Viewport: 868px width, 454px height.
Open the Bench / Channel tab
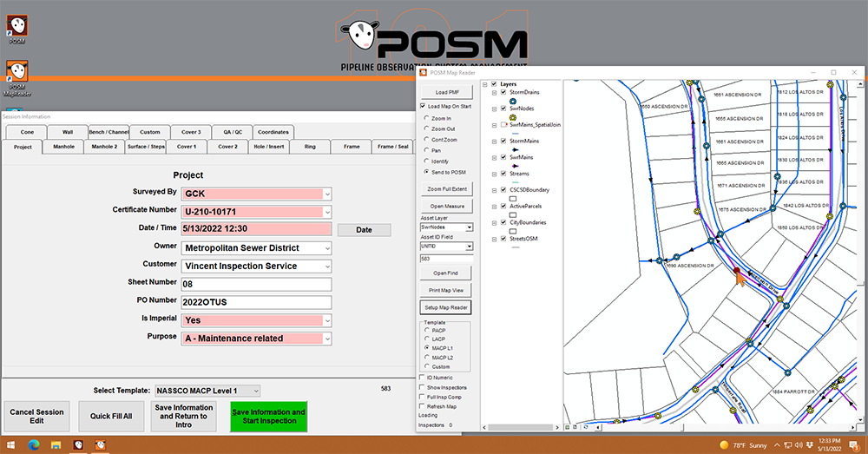[x=108, y=132]
